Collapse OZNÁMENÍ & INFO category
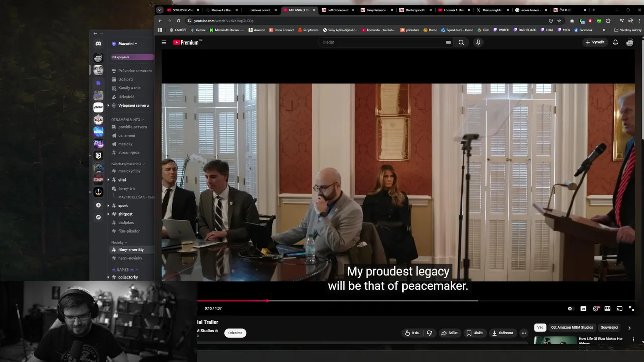This screenshot has height=362, width=644. [127, 120]
